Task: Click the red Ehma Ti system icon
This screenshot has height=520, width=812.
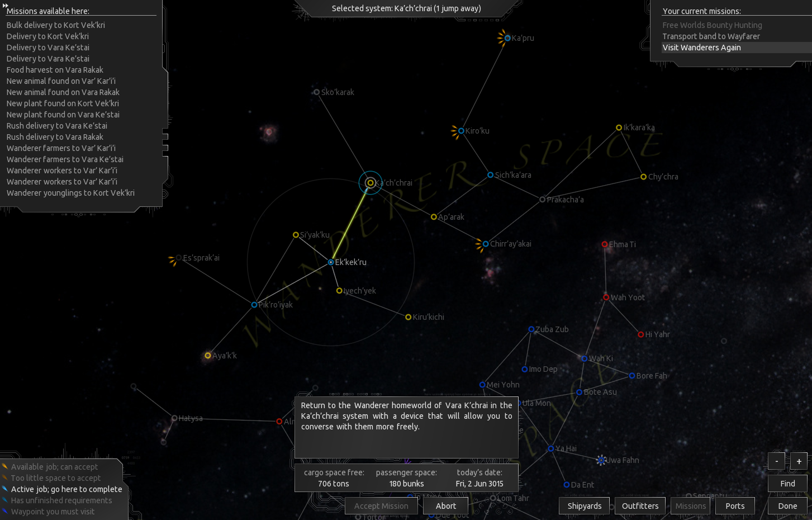Action: 605,244
